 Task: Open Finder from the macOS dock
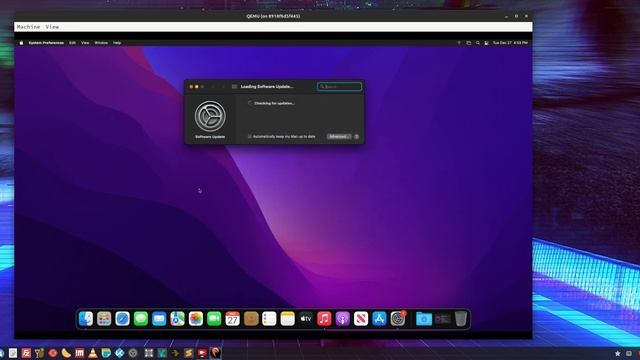86,319
